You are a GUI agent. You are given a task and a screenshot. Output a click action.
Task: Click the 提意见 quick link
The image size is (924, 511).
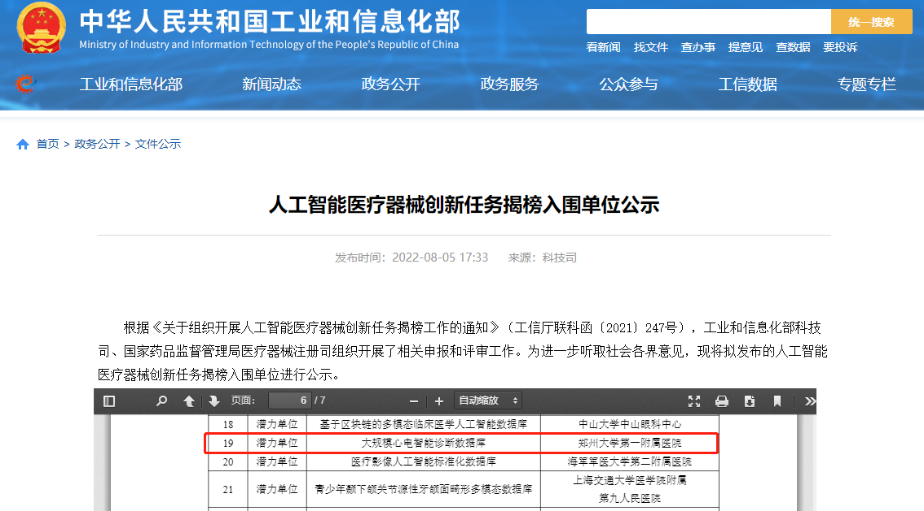tap(745, 47)
